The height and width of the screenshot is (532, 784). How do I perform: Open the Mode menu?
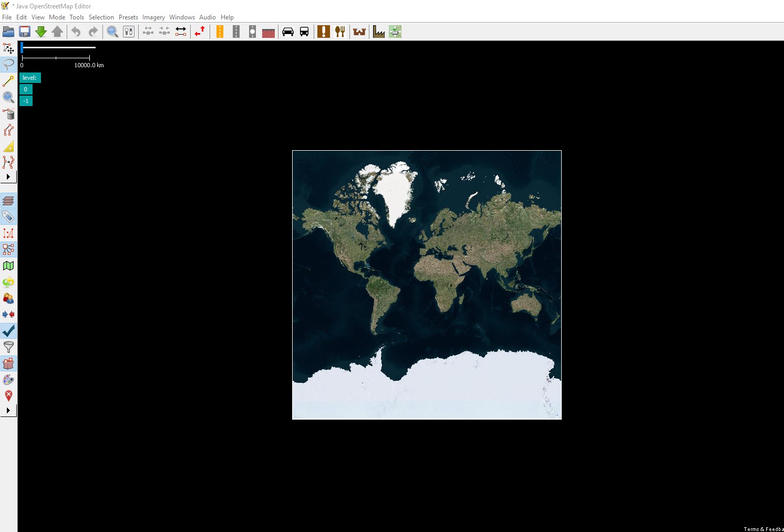(57, 17)
